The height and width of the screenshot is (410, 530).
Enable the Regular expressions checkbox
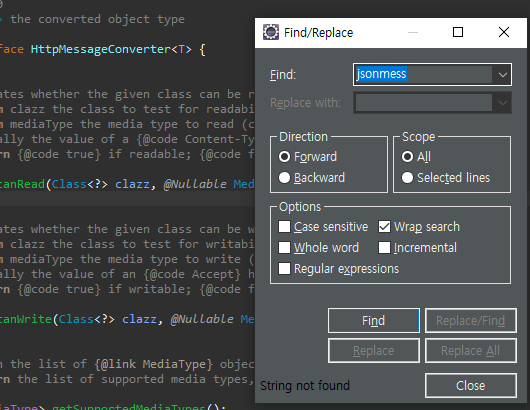point(284,269)
